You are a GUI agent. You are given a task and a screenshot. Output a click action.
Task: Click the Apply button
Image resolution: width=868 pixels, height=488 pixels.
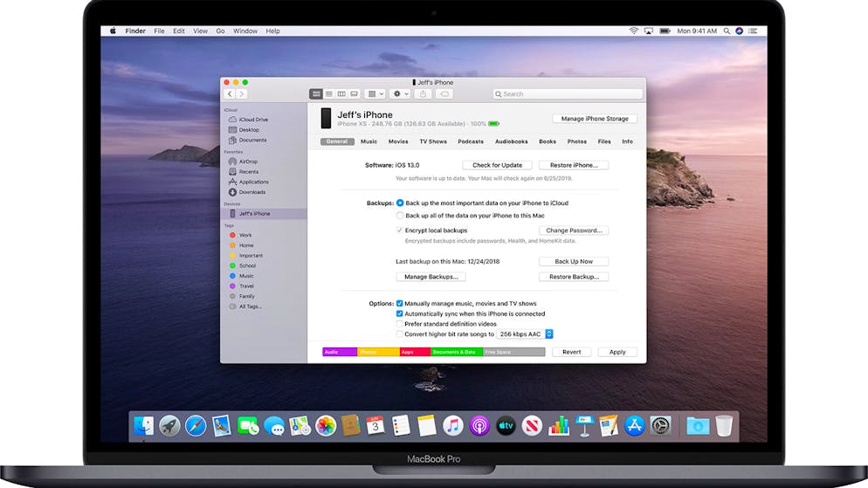617,352
